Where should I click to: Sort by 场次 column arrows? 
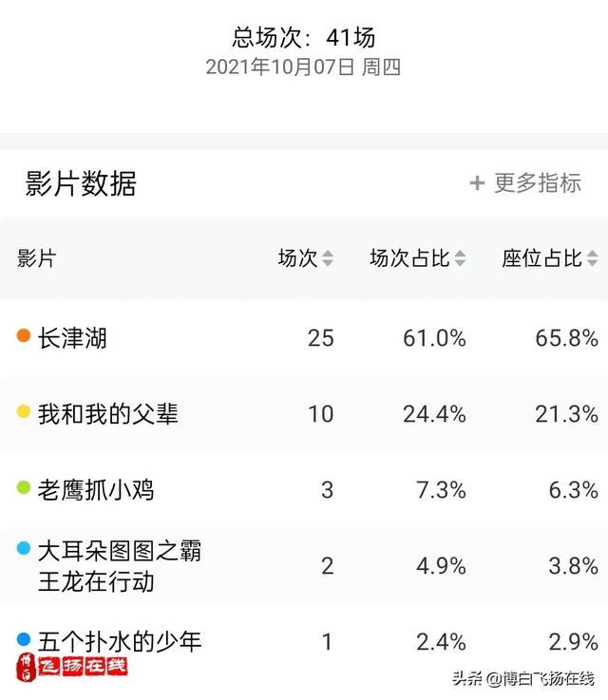tap(328, 258)
